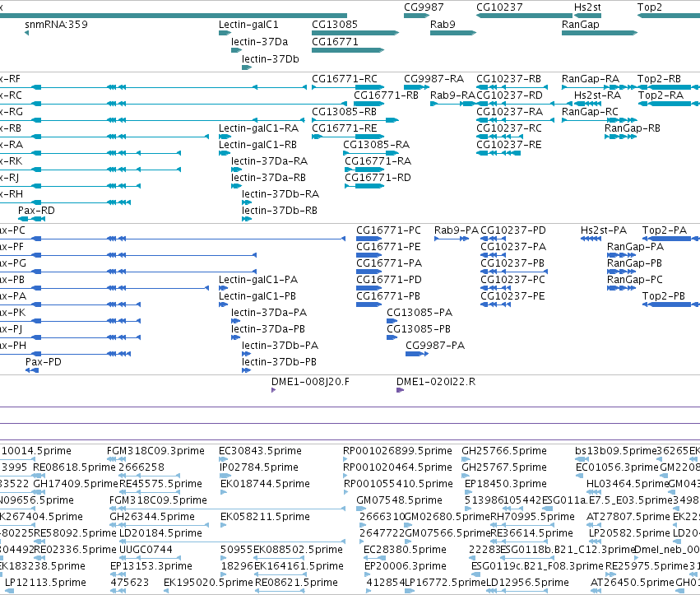Open protein CG16771-PD
The height and width of the screenshot is (595, 700).
pyautogui.click(x=369, y=288)
